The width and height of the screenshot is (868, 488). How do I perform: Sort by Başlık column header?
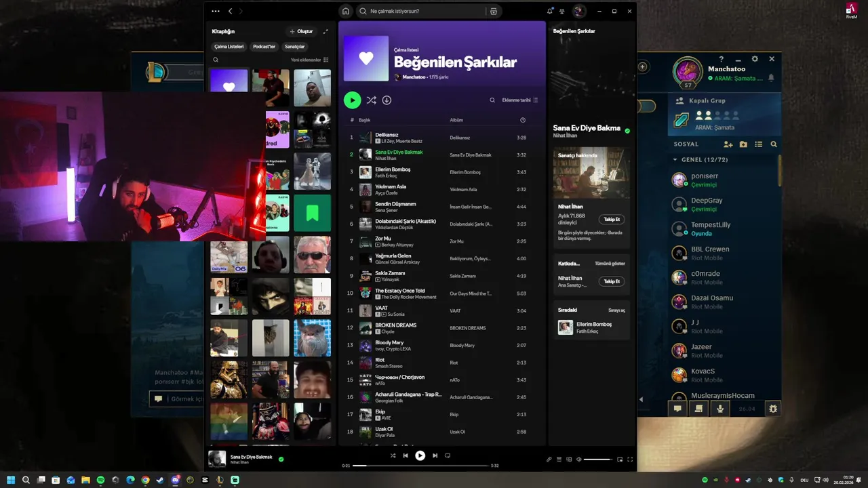click(x=365, y=120)
